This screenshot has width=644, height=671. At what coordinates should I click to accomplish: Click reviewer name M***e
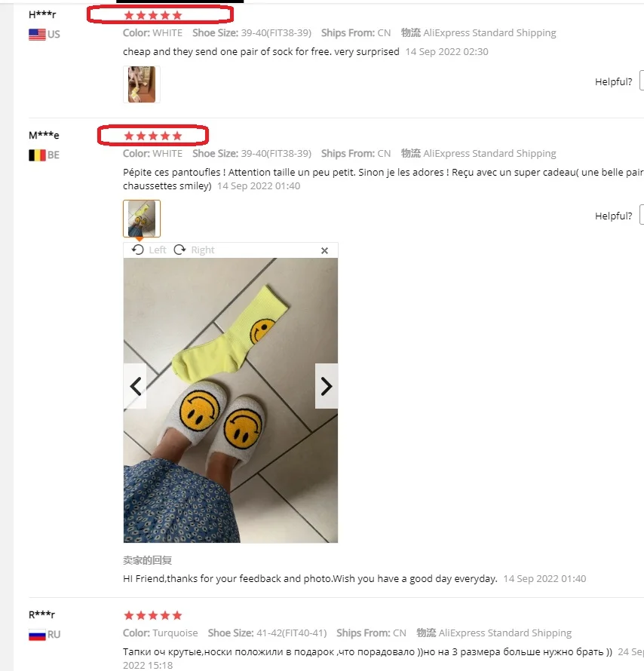coord(44,135)
